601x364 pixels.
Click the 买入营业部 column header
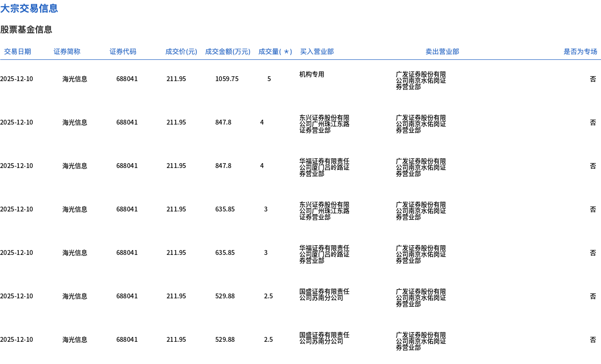point(317,52)
